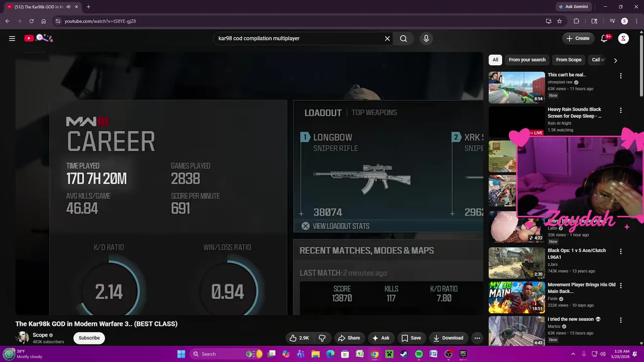Select the From Scope chip

point(569,60)
